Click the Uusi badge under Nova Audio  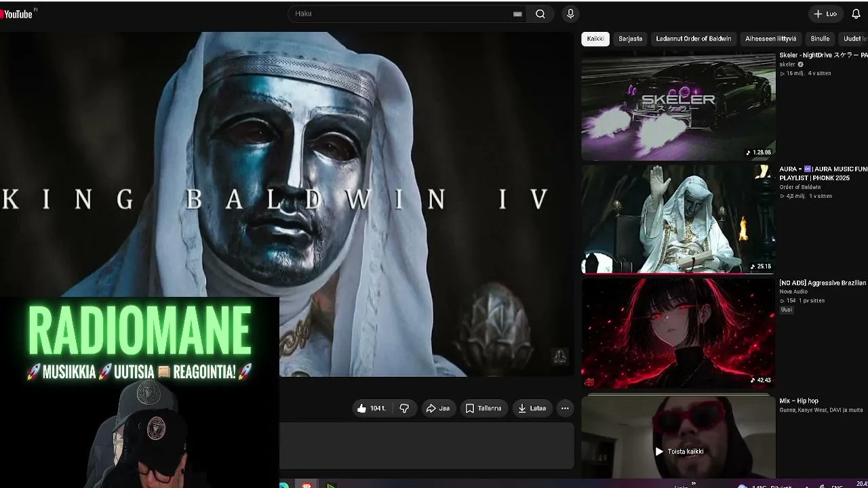[787, 310]
